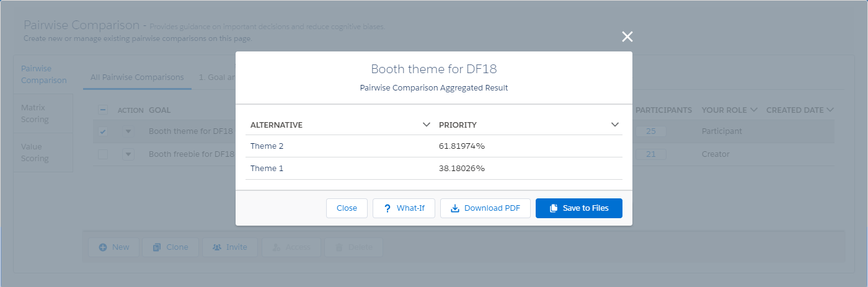Image resolution: width=868 pixels, height=287 pixels.
Task: Switch to the Value Scoring sidebar tab
Action: tap(43, 152)
